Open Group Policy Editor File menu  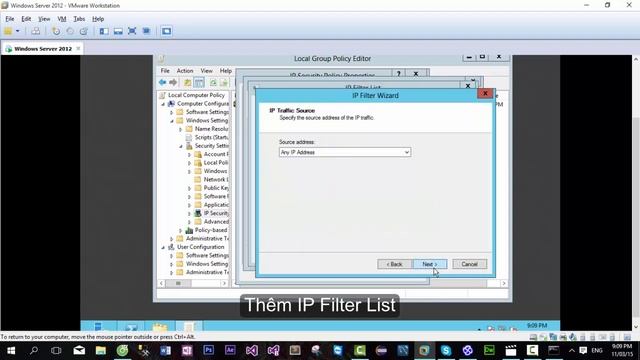(x=165, y=71)
